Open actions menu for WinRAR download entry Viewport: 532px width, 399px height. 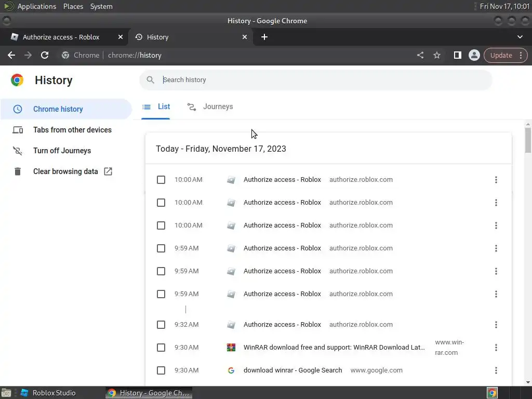496,348
